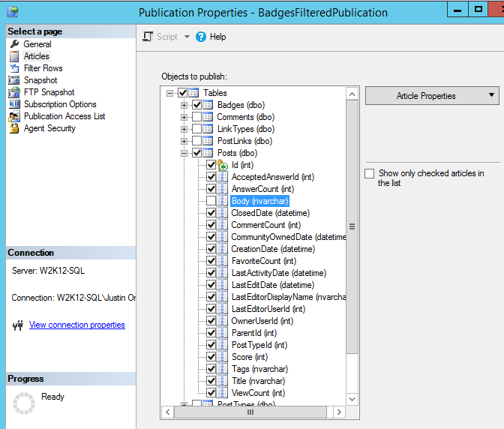Click the Snapshot page icon
504x429 pixels.
14,80
